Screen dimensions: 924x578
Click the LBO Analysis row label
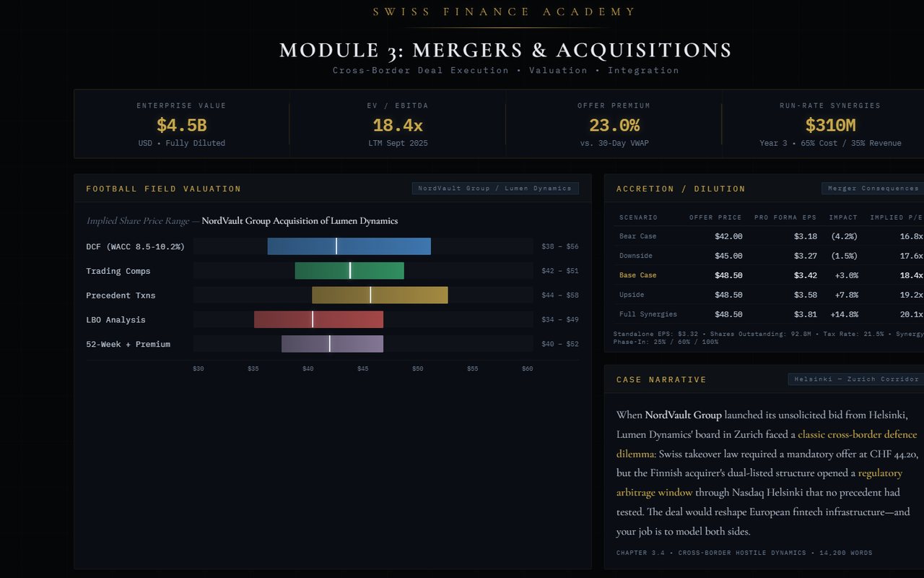(x=115, y=319)
